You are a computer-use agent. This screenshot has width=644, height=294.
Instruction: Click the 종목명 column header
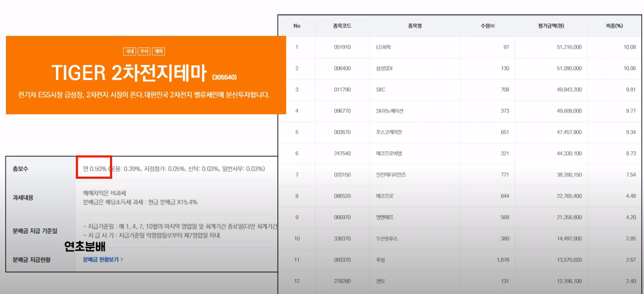[x=415, y=26]
